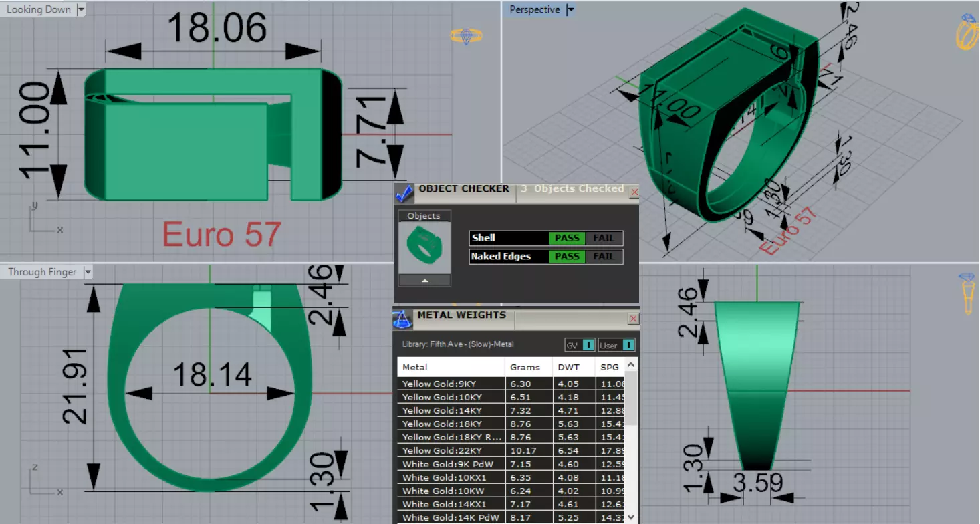Click the orange ring icon in Perspective viewport
980x524 pixels.
tap(967, 32)
